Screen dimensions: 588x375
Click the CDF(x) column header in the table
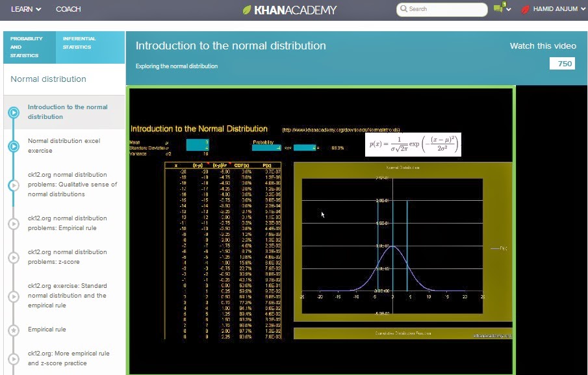[241, 165]
